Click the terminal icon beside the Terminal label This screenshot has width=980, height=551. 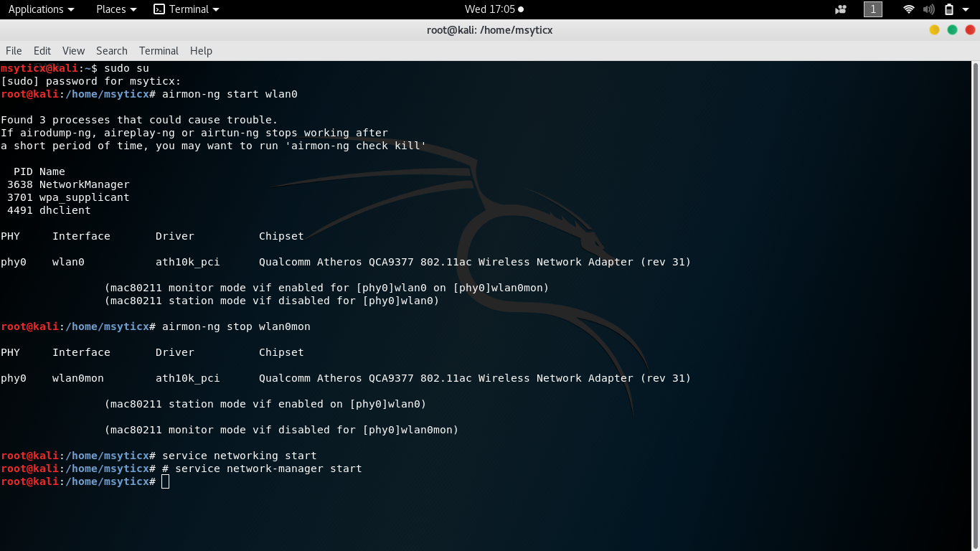(159, 9)
